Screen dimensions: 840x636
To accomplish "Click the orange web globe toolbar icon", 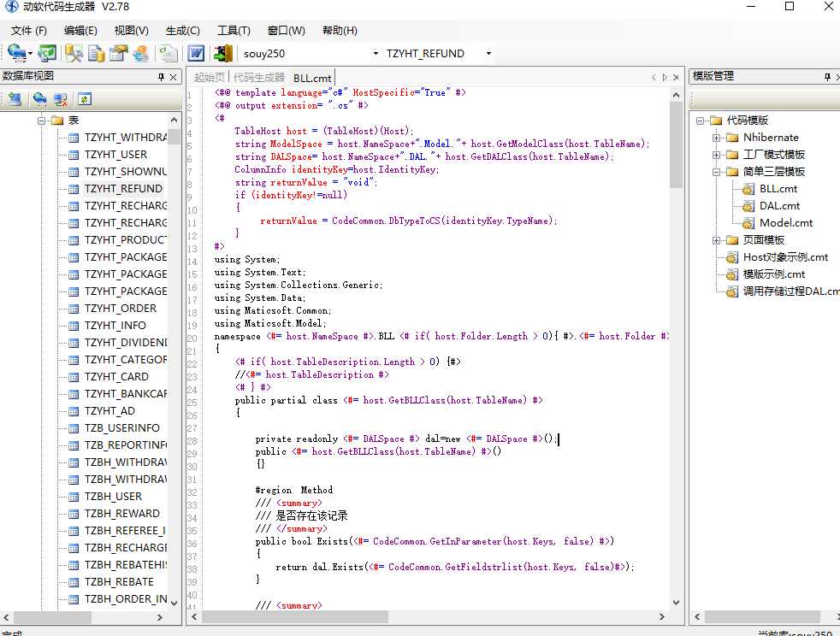I will [x=141, y=53].
